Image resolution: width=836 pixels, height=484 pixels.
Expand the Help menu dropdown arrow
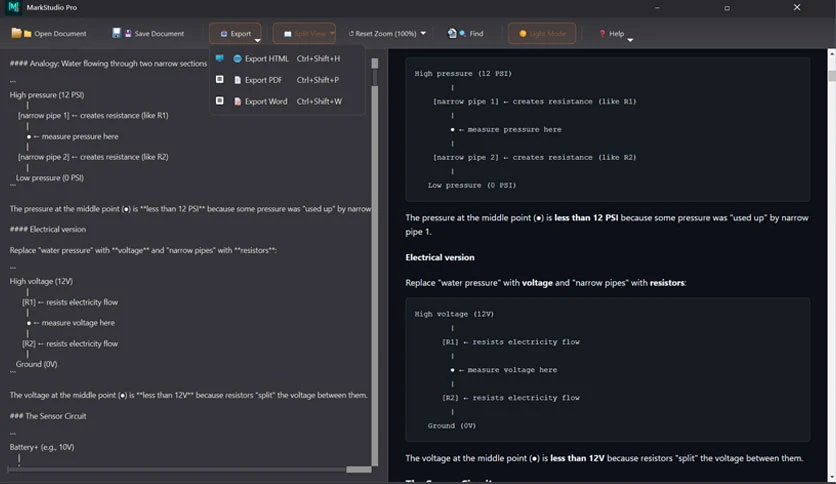pyautogui.click(x=630, y=40)
